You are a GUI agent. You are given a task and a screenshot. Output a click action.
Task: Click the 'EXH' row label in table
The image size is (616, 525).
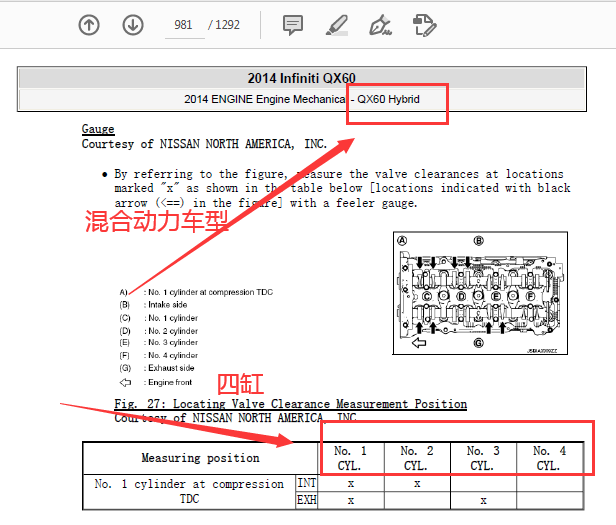(x=306, y=500)
